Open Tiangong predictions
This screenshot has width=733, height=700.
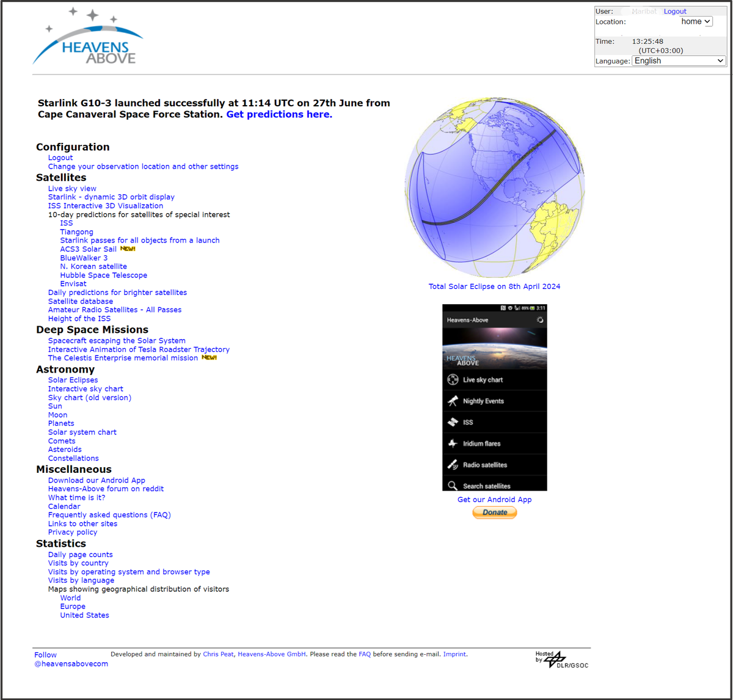(77, 232)
